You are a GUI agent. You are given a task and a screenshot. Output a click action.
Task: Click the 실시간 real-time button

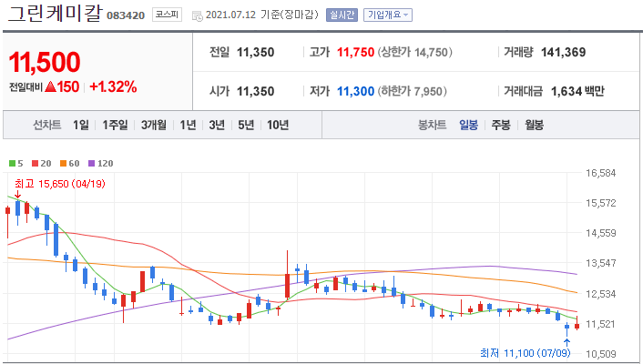pyautogui.click(x=342, y=15)
